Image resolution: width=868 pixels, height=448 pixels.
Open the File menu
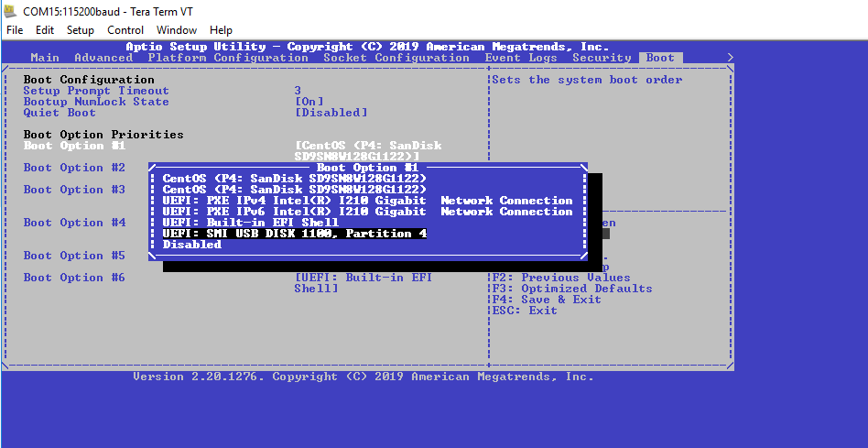15,30
